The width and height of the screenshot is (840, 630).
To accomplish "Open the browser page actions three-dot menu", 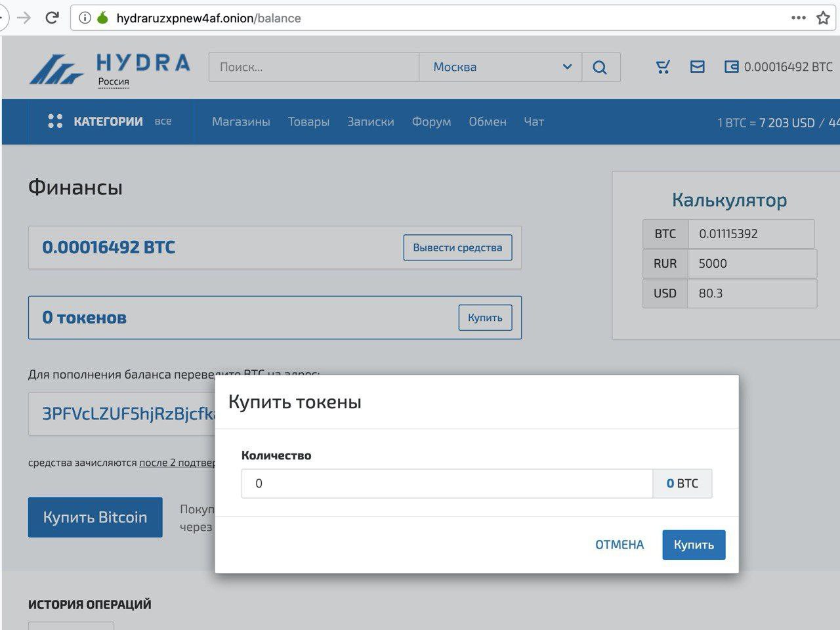I will point(799,18).
